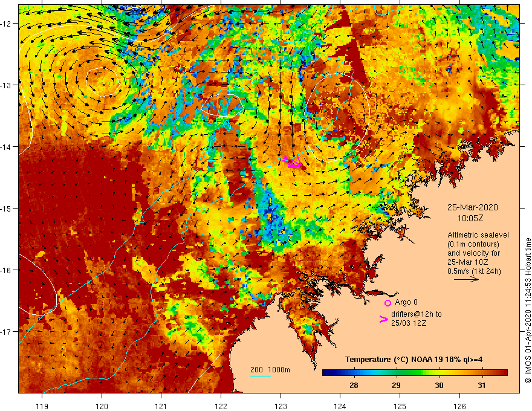
Task: Click the 'Argo 0' legend label
Action: [x=406, y=302]
